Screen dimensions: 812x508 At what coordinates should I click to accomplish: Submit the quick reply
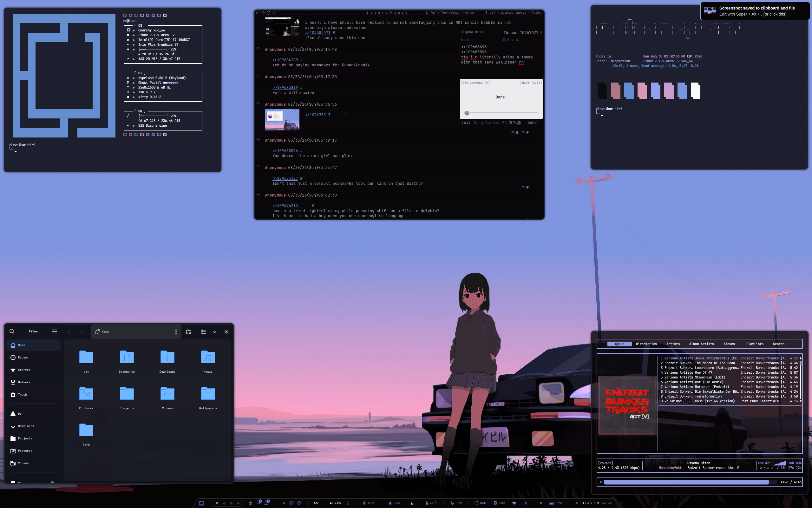click(533, 123)
